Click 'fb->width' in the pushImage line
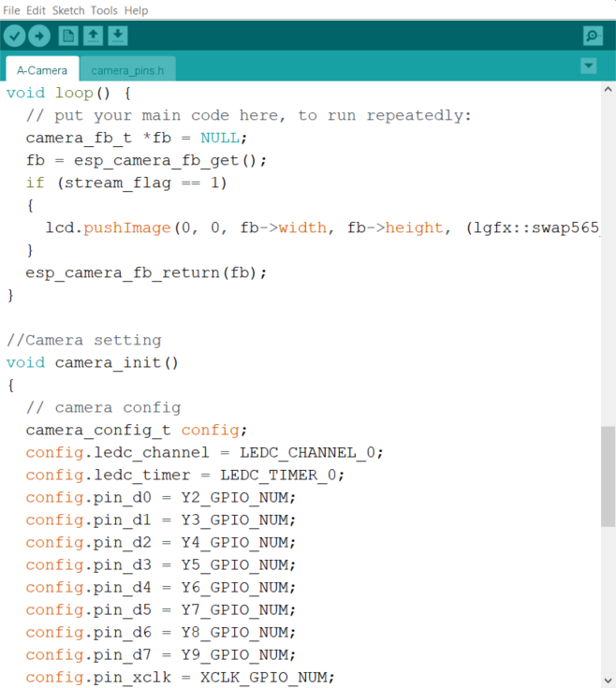The height and width of the screenshot is (688, 616). (284, 227)
